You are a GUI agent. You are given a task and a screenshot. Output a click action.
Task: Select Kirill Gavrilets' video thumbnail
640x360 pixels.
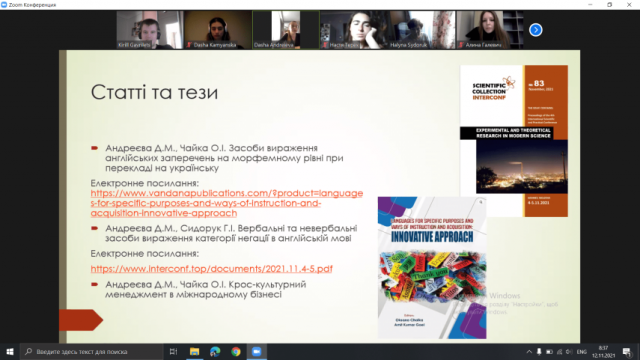(x=149, y=30)
